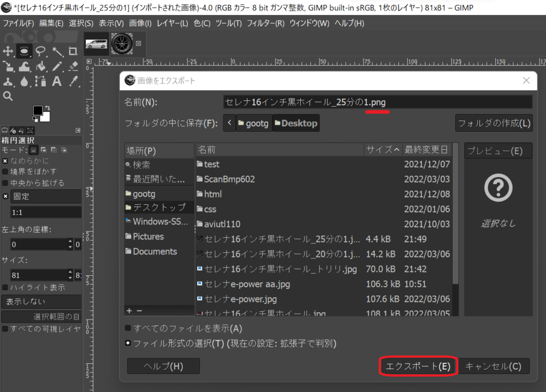Expand the ファイル形式の選択 section
The width and height of the screenshot is (546, 392).
point(128,343)
